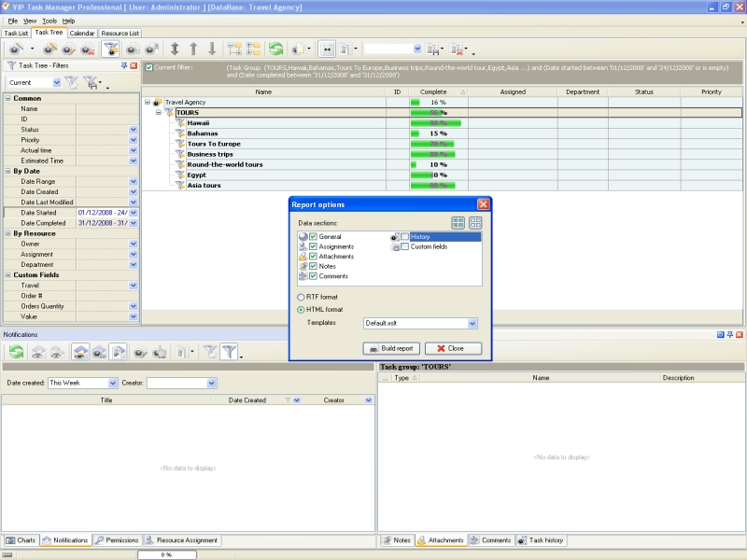Sort by the Complete column header
The width and height of the screenshot is (747, 560).
click(x=438, y=91)
